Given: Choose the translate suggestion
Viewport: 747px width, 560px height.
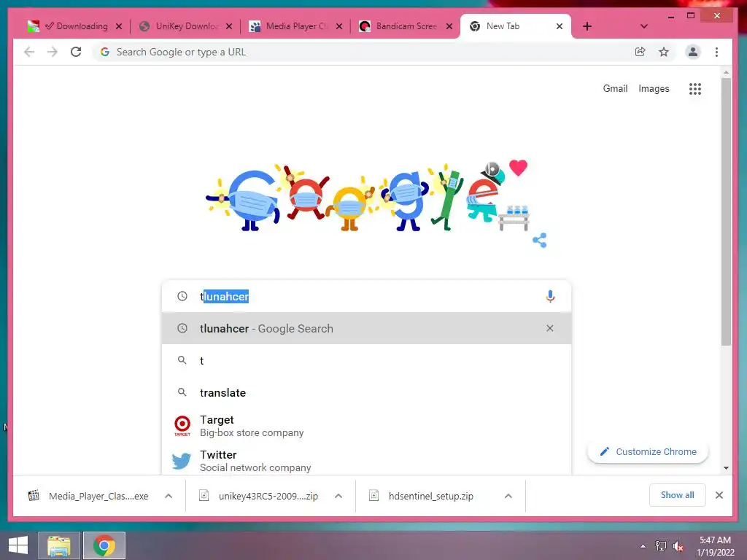Looking at the screenshot, I should click(366, 393).
